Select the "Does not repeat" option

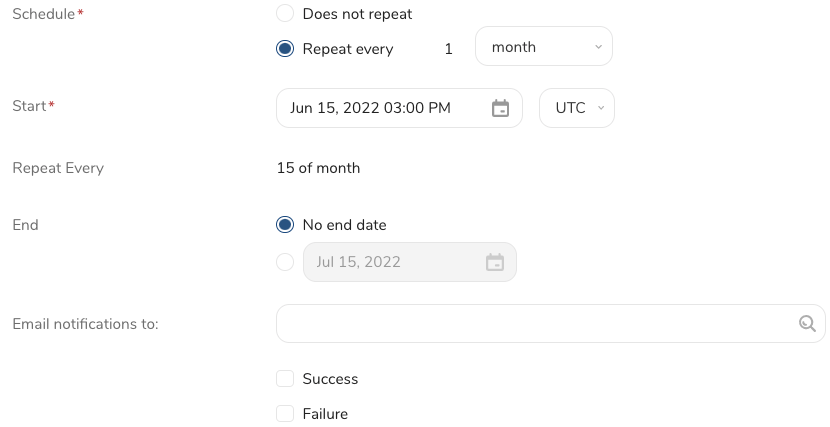(285, 14)
